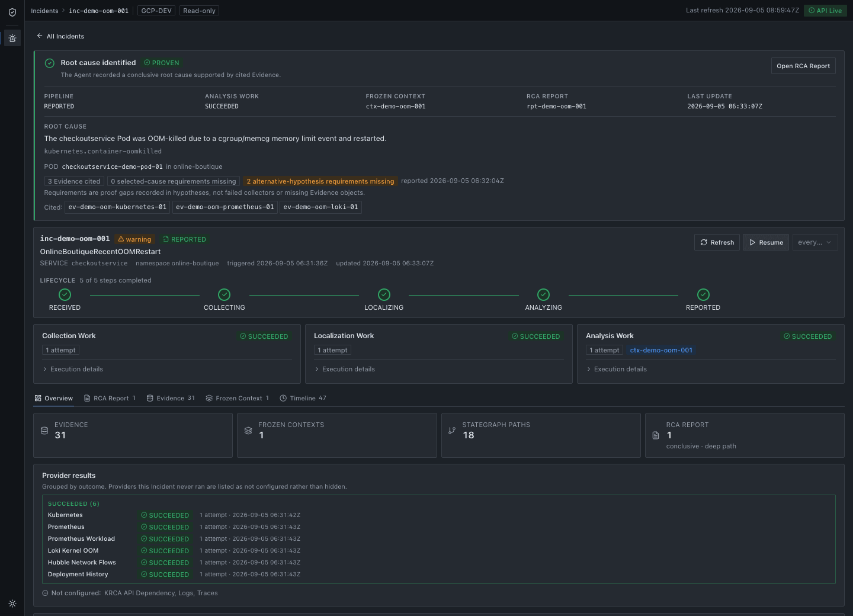Expand Localization Work execution details
Image resolution: width=853 pixels, height=616 pixels.
(345, 369)
